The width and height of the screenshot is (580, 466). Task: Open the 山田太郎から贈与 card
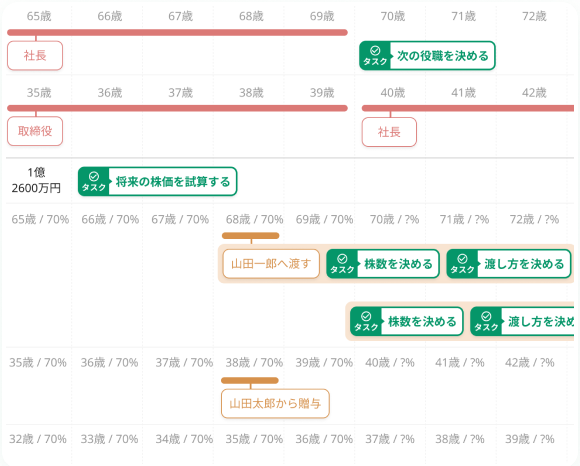(275, 403)
